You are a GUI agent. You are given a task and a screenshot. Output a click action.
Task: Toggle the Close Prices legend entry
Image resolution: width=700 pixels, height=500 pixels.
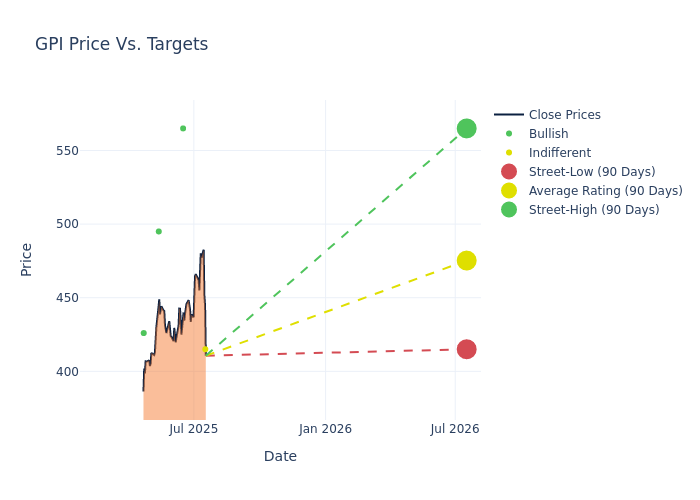(564, 115)
